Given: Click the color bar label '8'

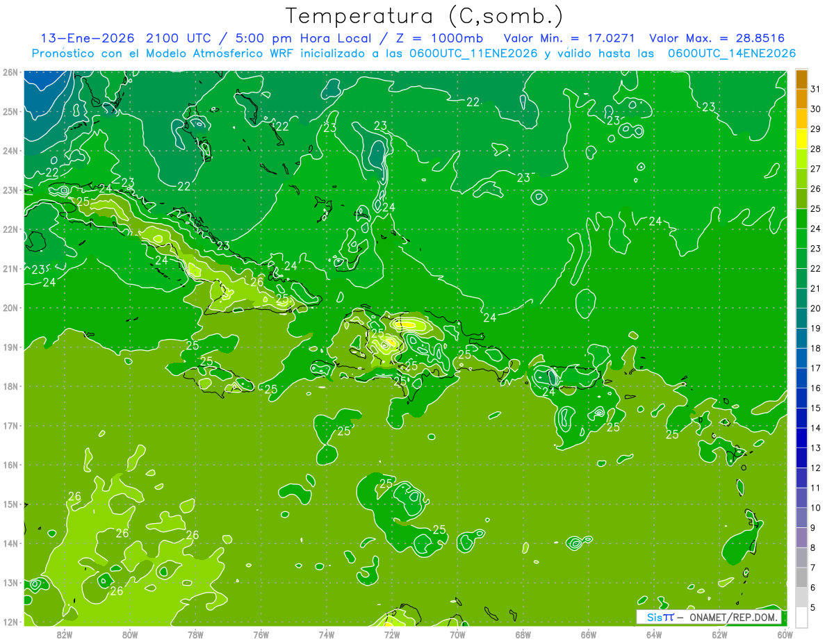Looking at the screenshot, I should 813,548.
